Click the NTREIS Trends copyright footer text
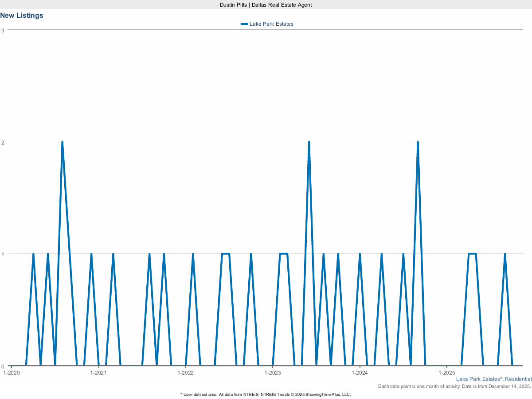Screen dimensions: 532x399 (266, 394)
